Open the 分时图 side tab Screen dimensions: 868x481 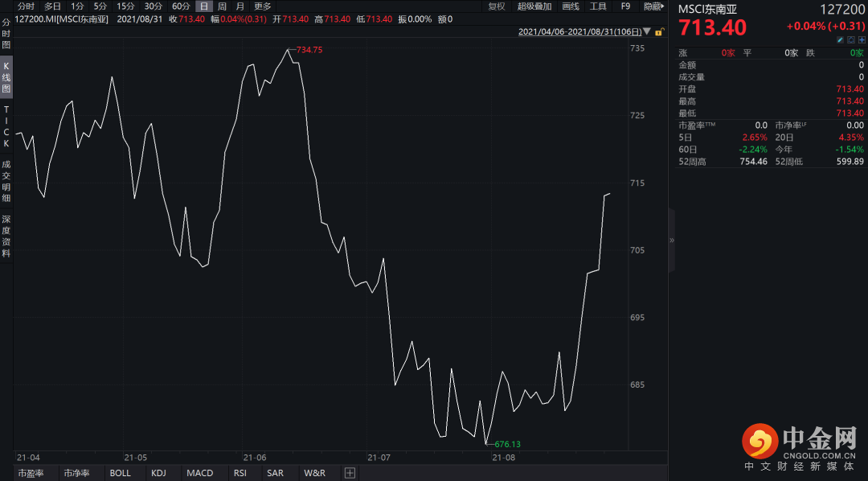(6, 34)
